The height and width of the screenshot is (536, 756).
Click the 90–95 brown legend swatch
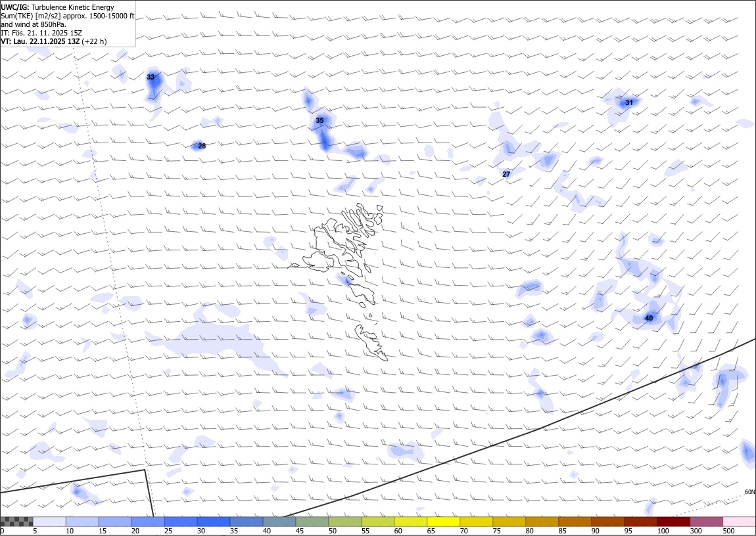coord(607,522)
